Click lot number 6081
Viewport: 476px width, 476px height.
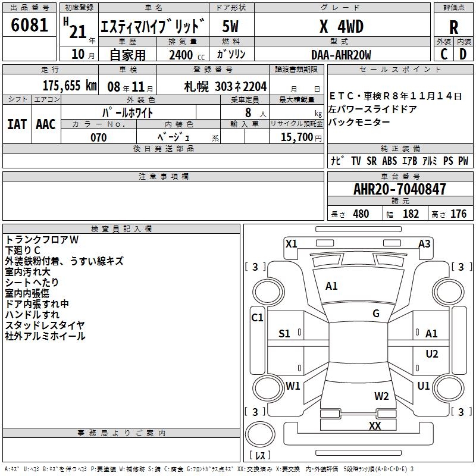tap(29, 24)
